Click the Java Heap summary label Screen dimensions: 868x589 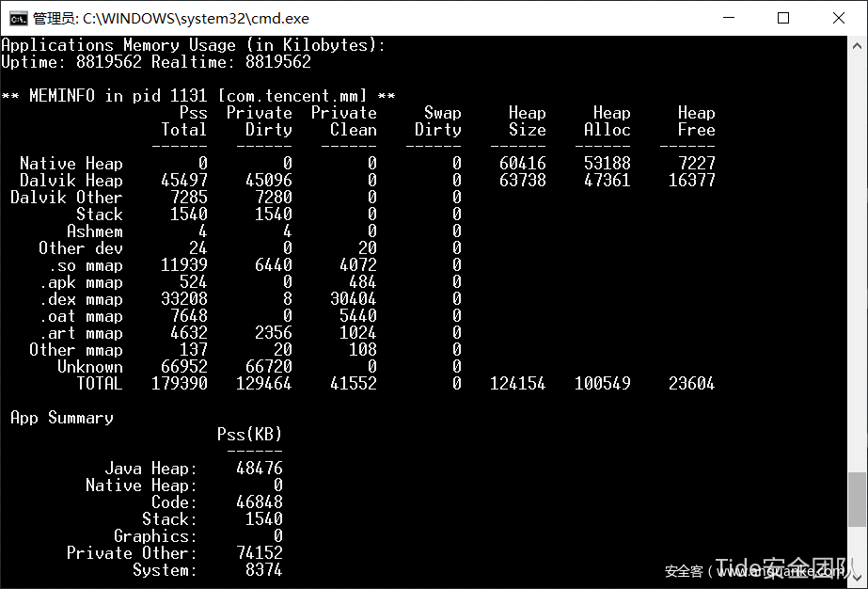tap(150, 469)
